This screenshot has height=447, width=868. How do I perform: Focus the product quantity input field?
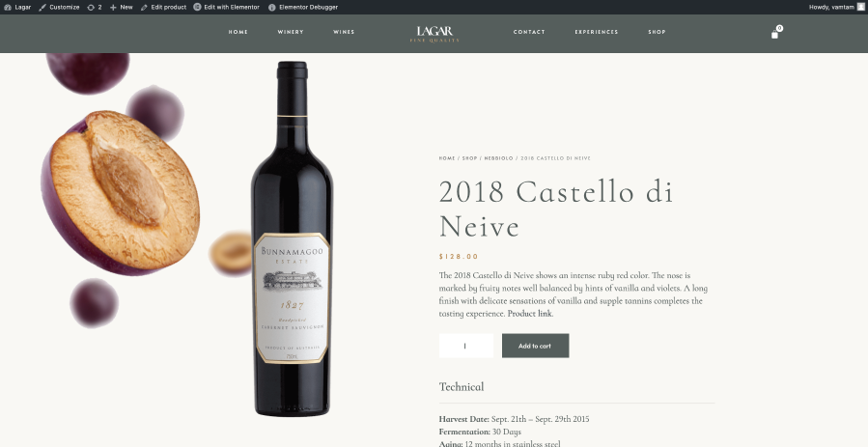466,346
